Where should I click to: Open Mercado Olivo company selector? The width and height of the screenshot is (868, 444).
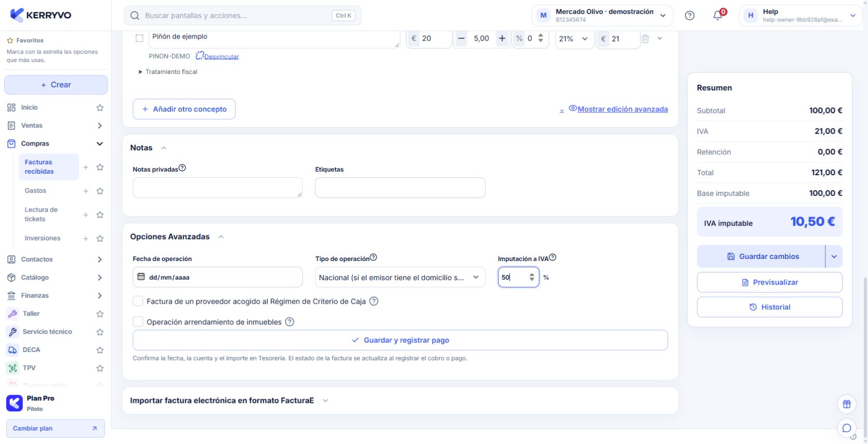pos(602,16)
